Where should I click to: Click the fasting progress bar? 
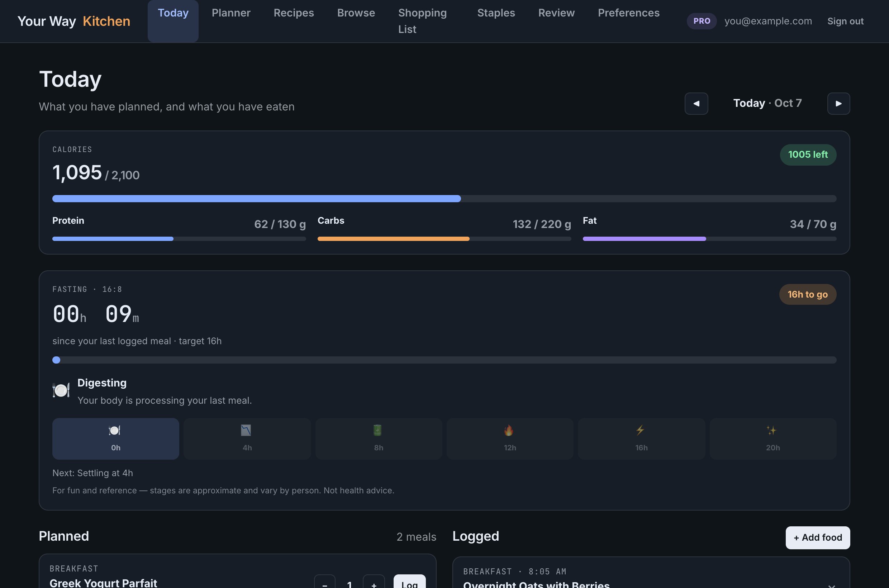[444, 360]
